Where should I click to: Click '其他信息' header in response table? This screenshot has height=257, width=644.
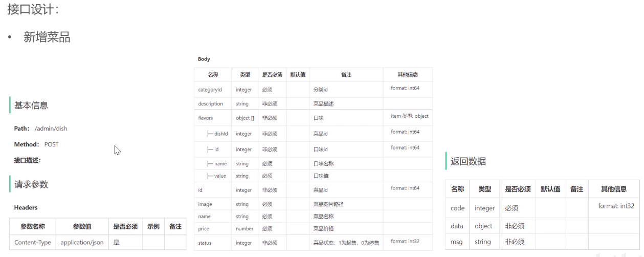click(614, 189)
